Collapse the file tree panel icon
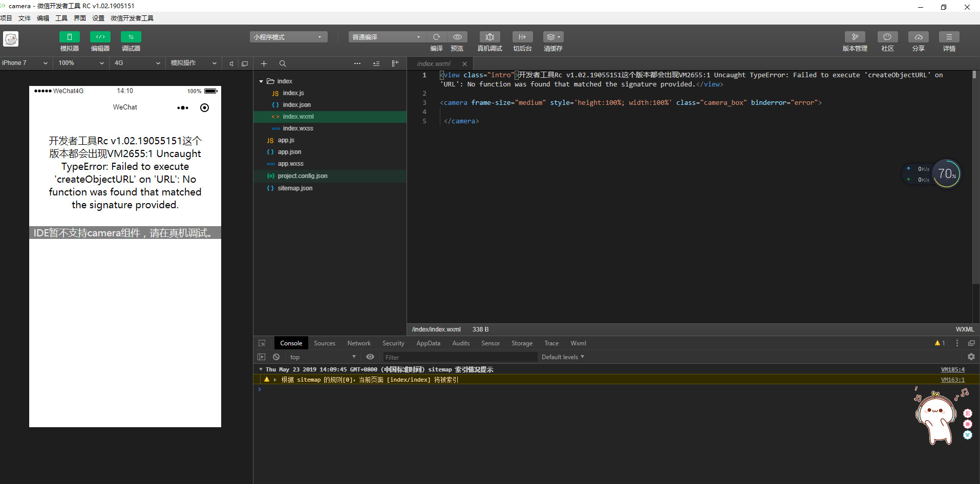 395,63
